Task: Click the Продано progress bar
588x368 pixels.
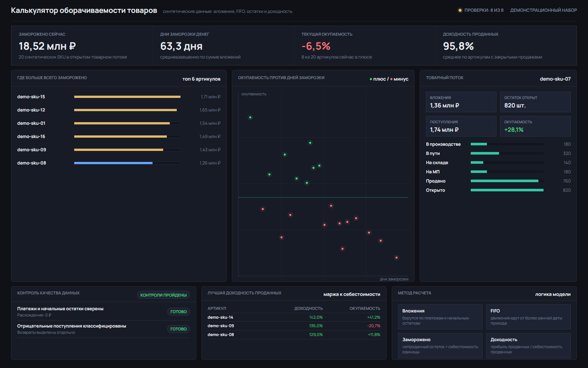Action: coord(507,181)
